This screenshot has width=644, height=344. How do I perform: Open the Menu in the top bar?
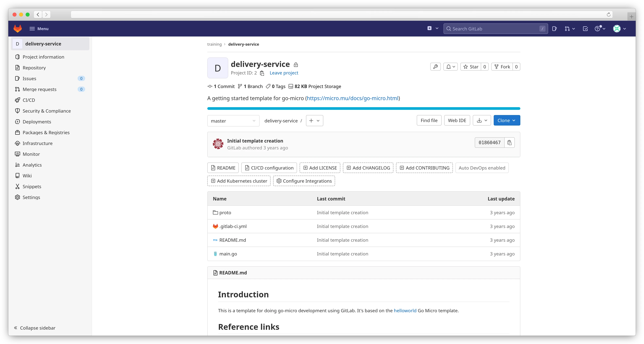[x=39, y=28]
